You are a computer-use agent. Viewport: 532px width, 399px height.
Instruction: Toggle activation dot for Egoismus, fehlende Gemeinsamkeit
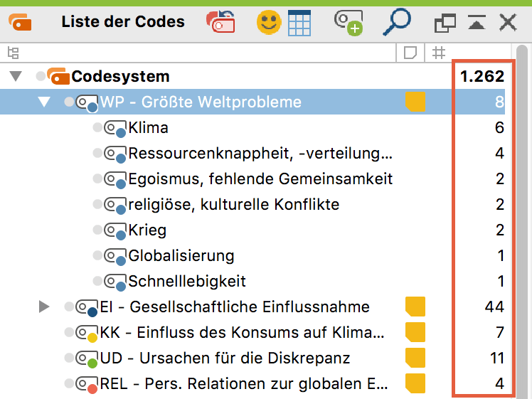click(97, 179)
